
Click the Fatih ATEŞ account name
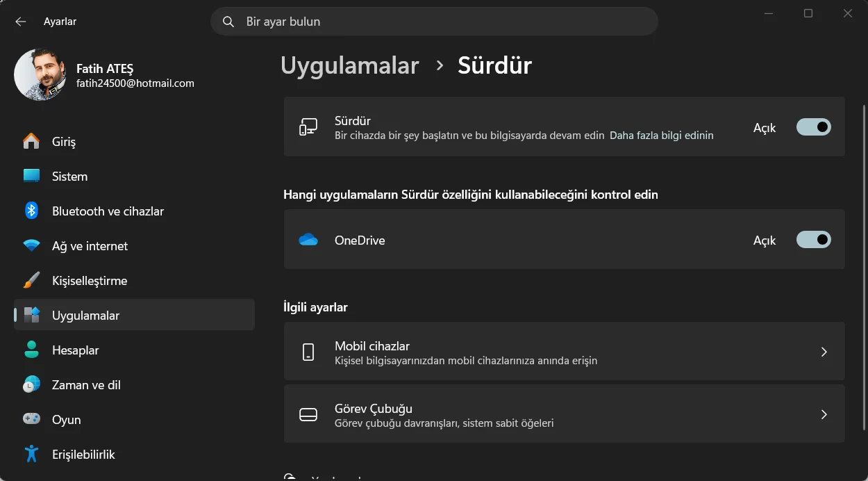click(105, 68)
